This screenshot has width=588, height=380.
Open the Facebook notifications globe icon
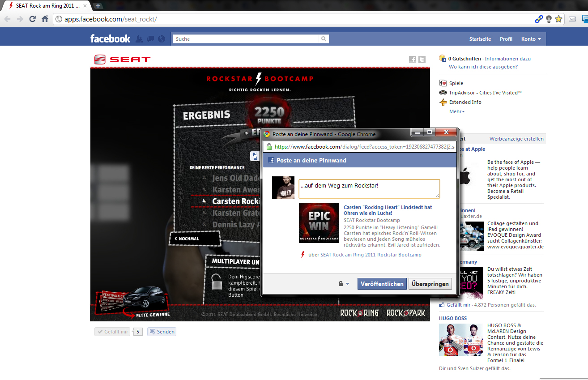[x=162, y=39]
